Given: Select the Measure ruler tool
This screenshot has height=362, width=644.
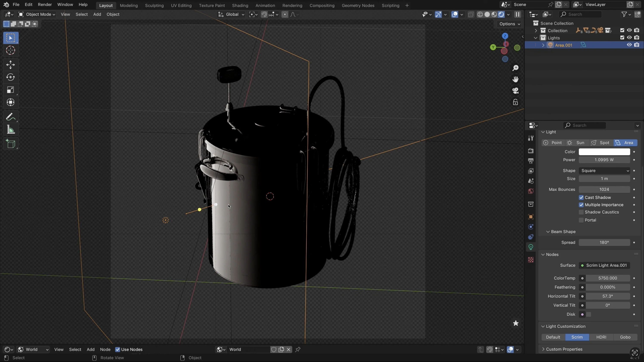Looking at the screenshot, I should [x=11, y=130].
